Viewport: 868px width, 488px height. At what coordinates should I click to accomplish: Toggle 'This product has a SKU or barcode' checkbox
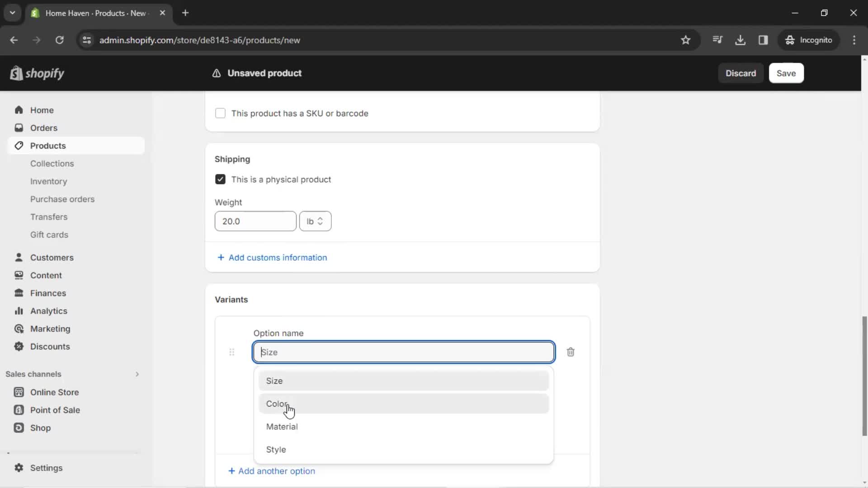[x=220, y=113]
